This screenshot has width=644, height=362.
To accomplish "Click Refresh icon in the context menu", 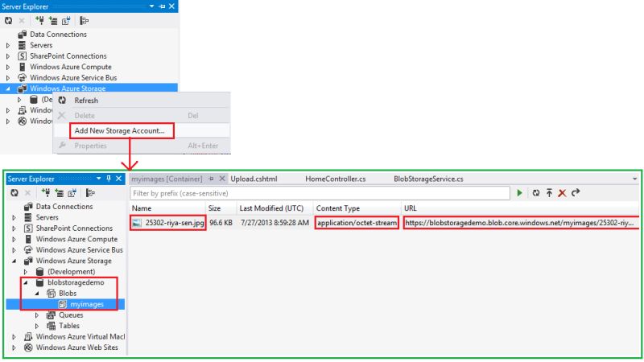I will [62, 100].
